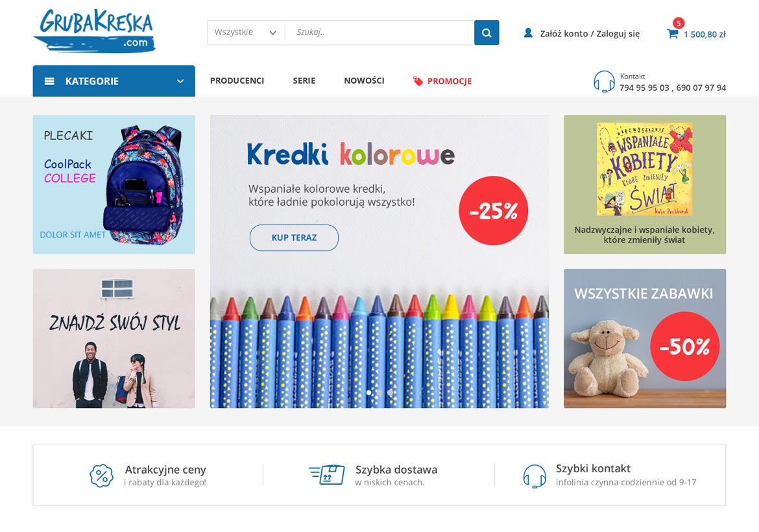Click Załóż konto / Zaloguj się link
Viewport: 759px width, 532px height.
point(590,33)
